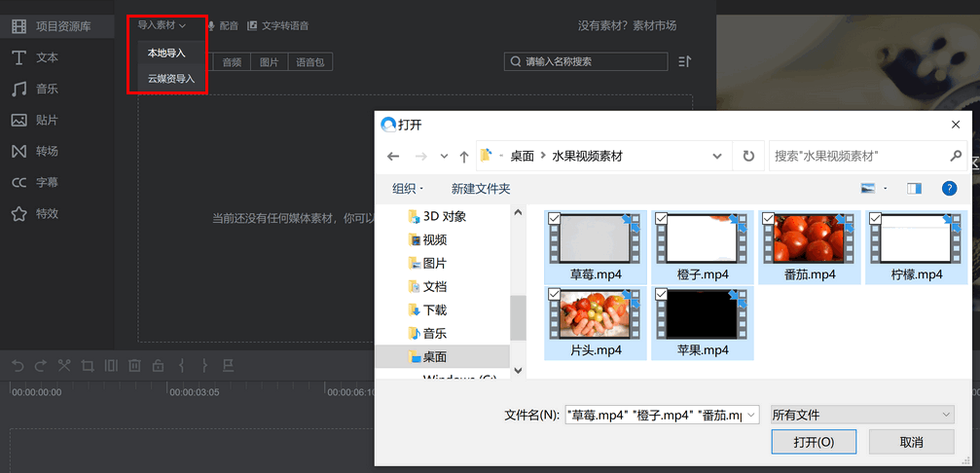Click the 文件名 input field
Viewport: 980px width, 473px height.
tap(661, 415)
